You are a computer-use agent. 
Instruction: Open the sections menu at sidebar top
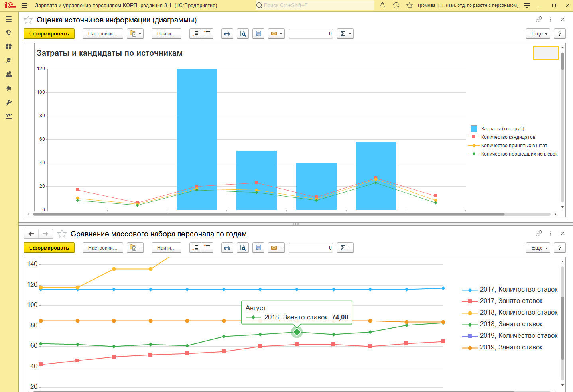pyautogui.click(x=9, y=19)
